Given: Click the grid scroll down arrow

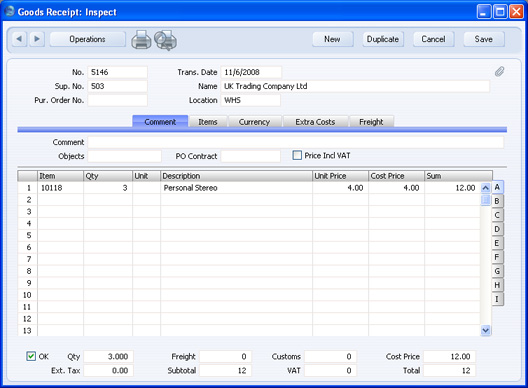Looking at the screenshot, I should (x=486, y=330).
